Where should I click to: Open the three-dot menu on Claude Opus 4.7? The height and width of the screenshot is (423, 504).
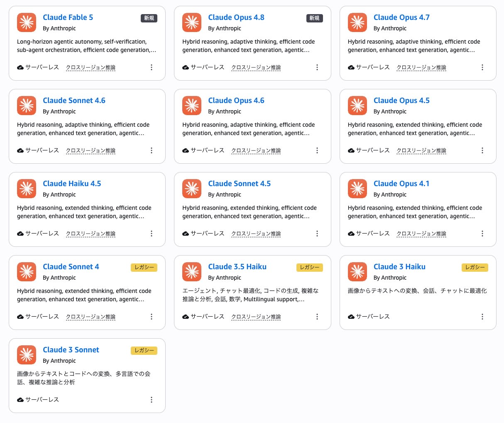click(x=482, y=67)
